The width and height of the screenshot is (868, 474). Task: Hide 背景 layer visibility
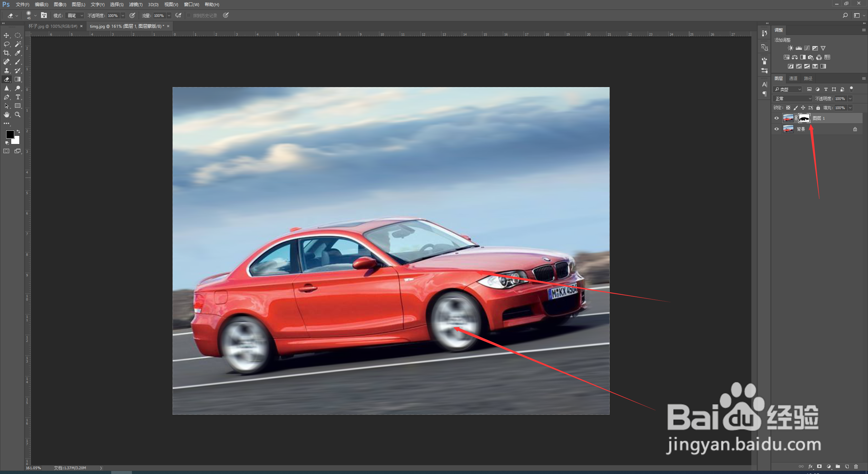pos(776,129)
